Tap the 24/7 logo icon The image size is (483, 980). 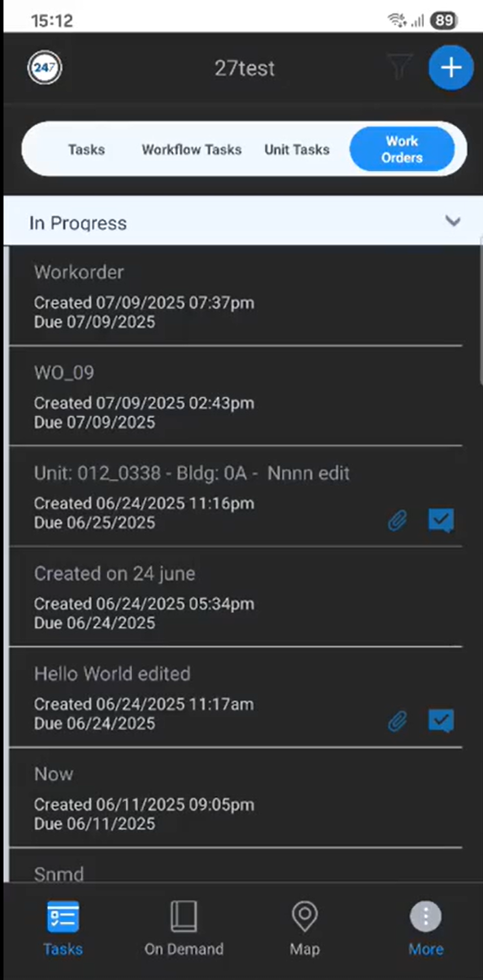[44, 68]
